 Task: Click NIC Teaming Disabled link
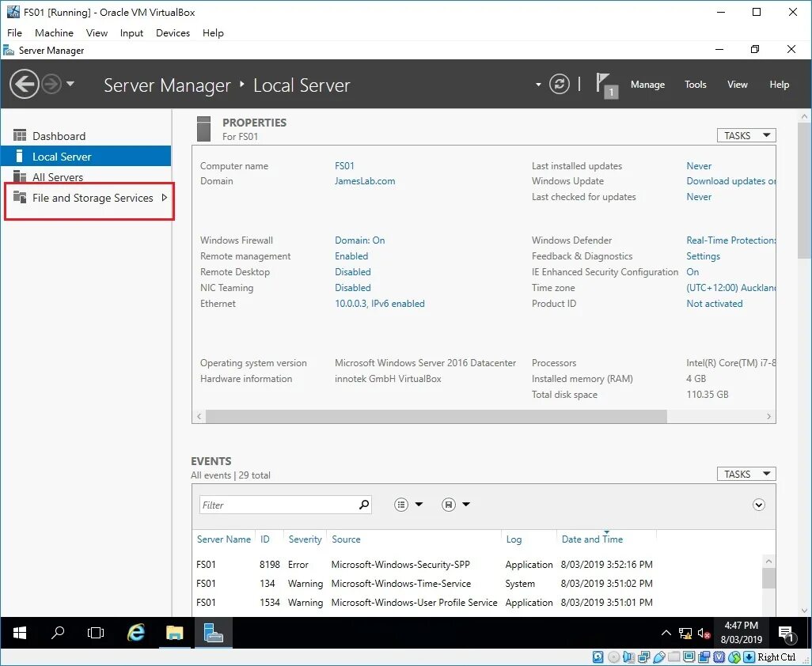(x=353, y=288)
